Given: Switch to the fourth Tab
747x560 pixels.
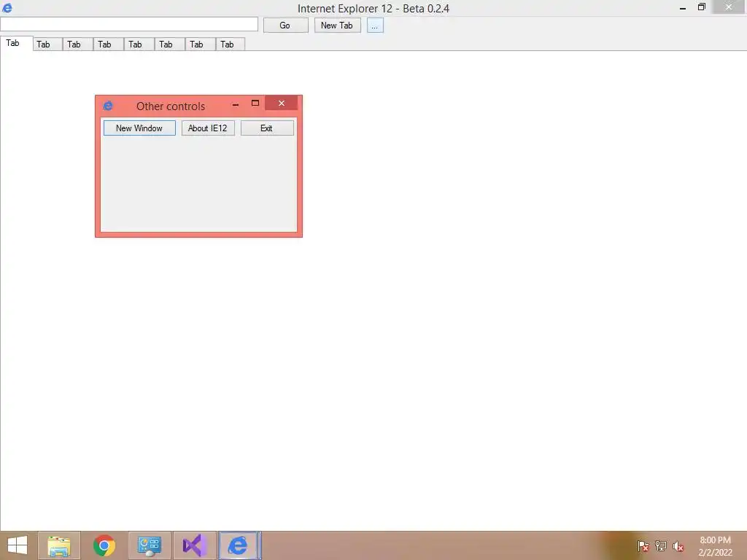Looking at the screenshot, I should 109,44.
